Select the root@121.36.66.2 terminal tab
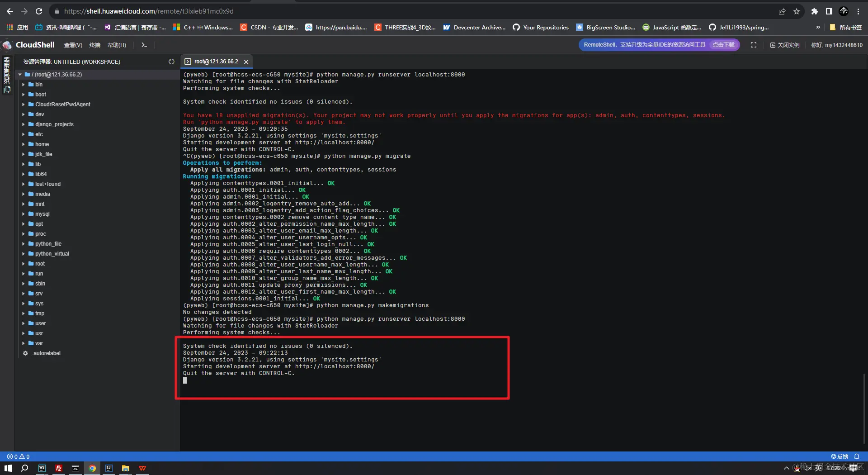Screen dimensions: 868x475 (x=216, y=62)
